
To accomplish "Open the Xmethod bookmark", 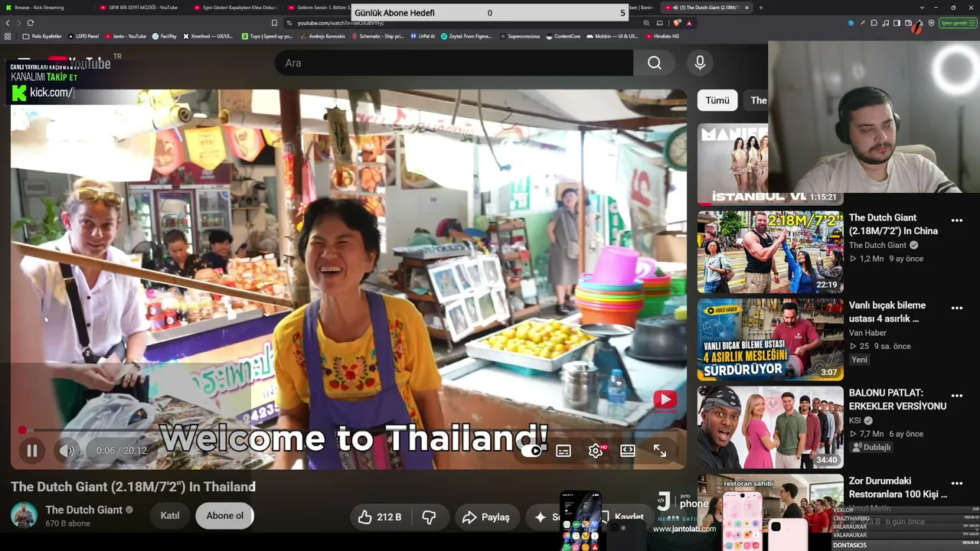I will pos(208,36).
